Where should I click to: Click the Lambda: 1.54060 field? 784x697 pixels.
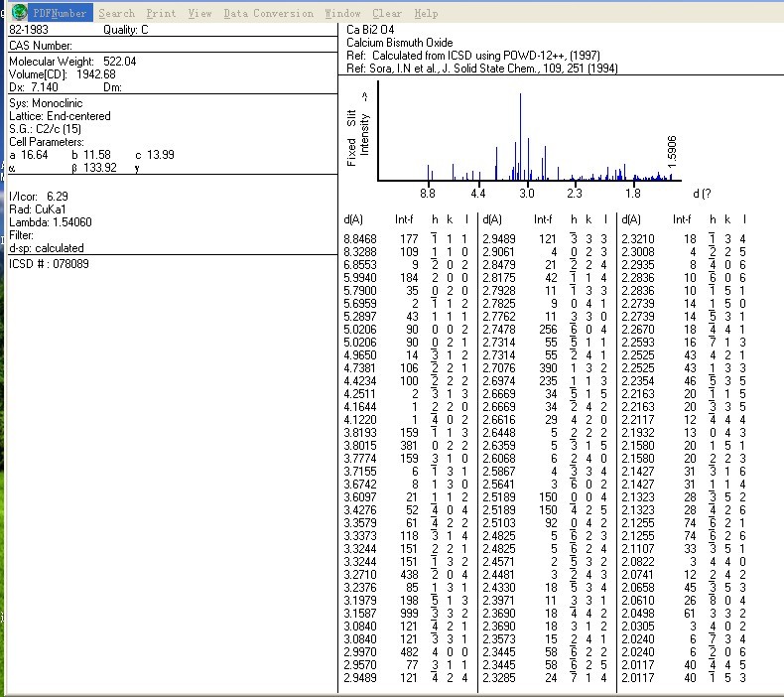(x=51, y=222)
